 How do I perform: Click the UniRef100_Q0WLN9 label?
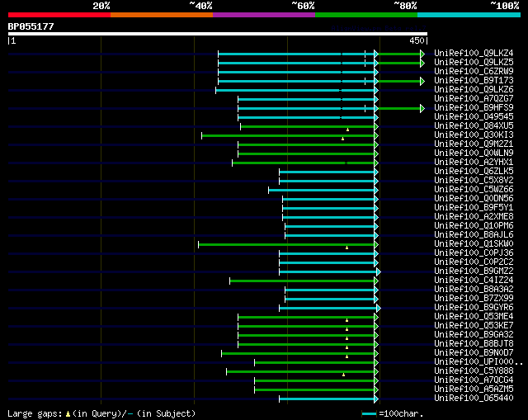(x=474, y=153)
